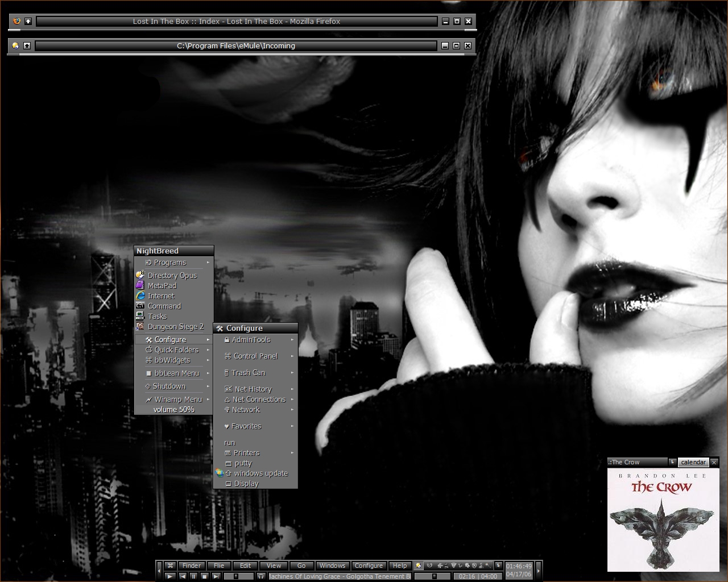Expand Trash Can in Configure menu

point(255,372)
